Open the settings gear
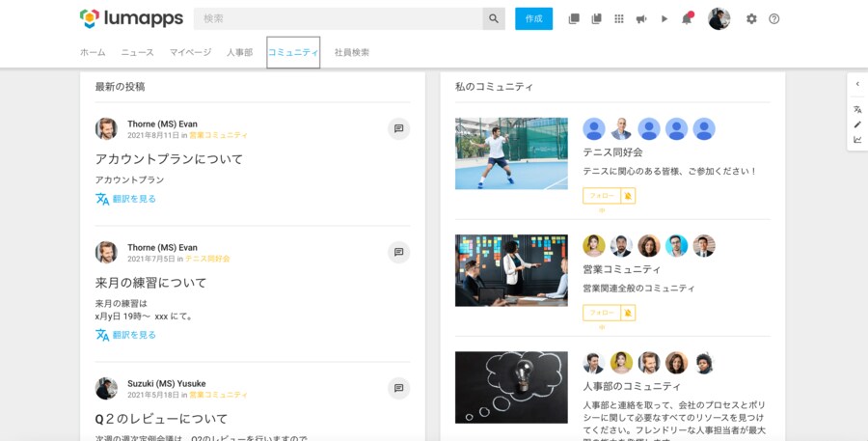The image size is (868, 441). coord(751,18)
